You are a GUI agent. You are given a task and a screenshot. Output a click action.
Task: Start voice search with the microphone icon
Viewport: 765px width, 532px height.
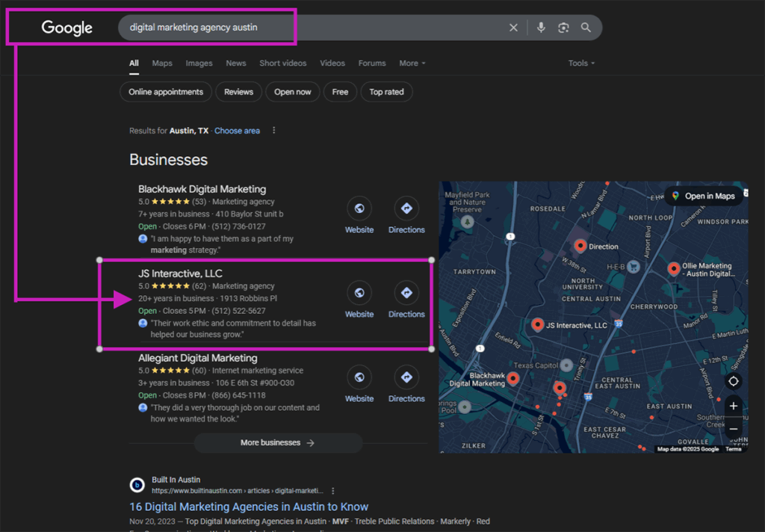(x=541, y=28)
